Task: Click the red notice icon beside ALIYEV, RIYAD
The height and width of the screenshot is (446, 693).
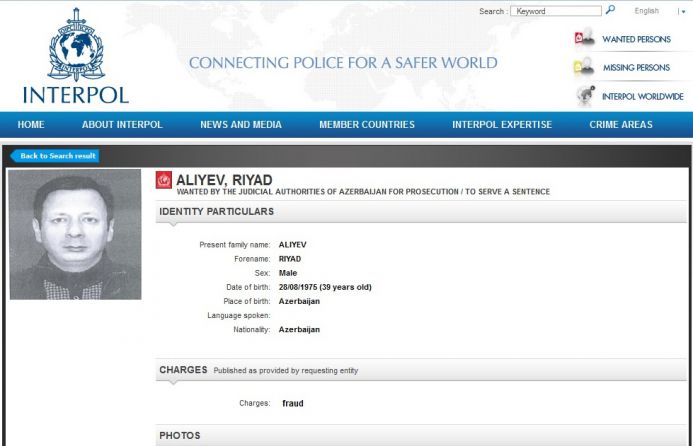Action: (x=164, y=180)
